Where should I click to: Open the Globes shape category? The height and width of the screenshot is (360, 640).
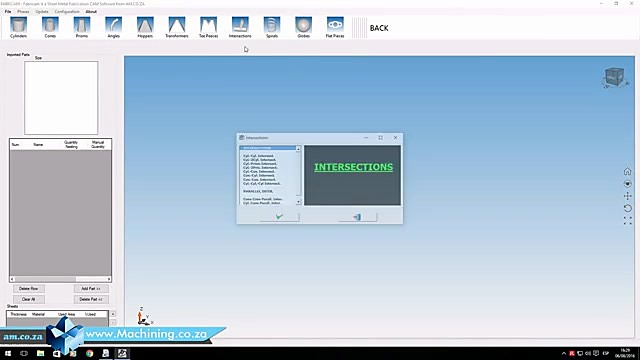tap(303, 27)
